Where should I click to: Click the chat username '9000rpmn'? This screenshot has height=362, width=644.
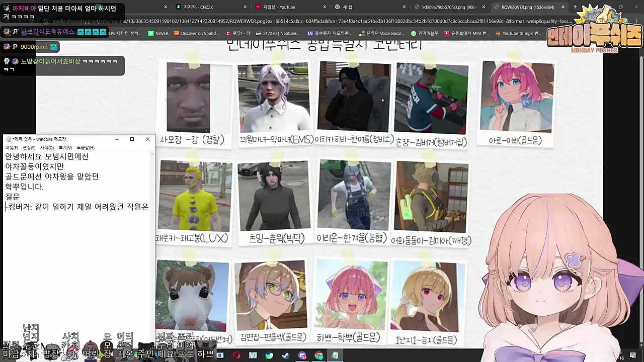[34, 47]
